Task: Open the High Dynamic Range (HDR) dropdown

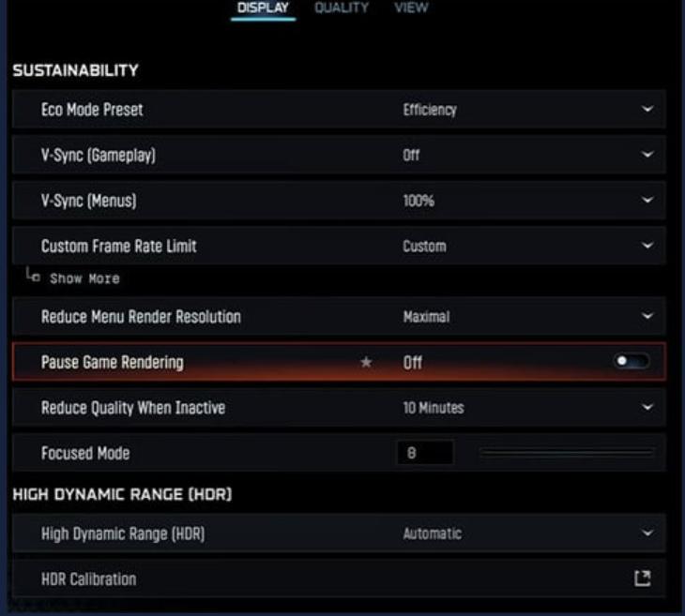Action: pyautogui.click(x=647, y=533)
